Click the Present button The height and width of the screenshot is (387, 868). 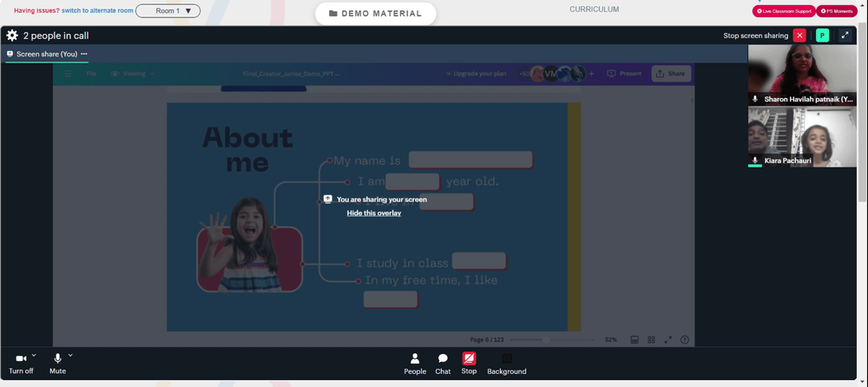click(x=624, y=74)
